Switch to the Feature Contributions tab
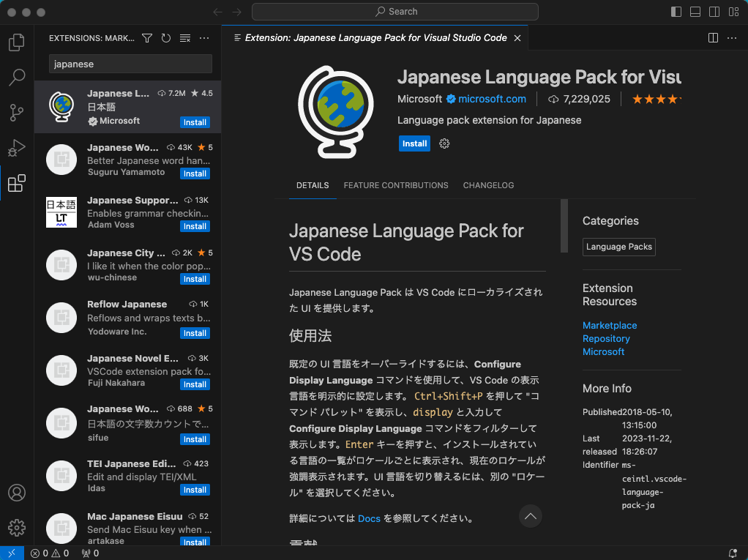 396,186
